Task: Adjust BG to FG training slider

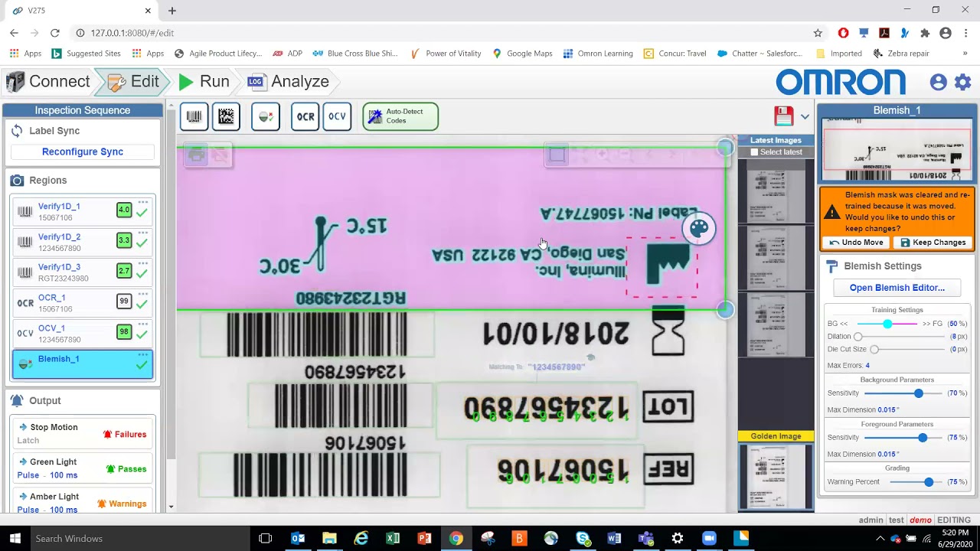Action: coord(887,324)
